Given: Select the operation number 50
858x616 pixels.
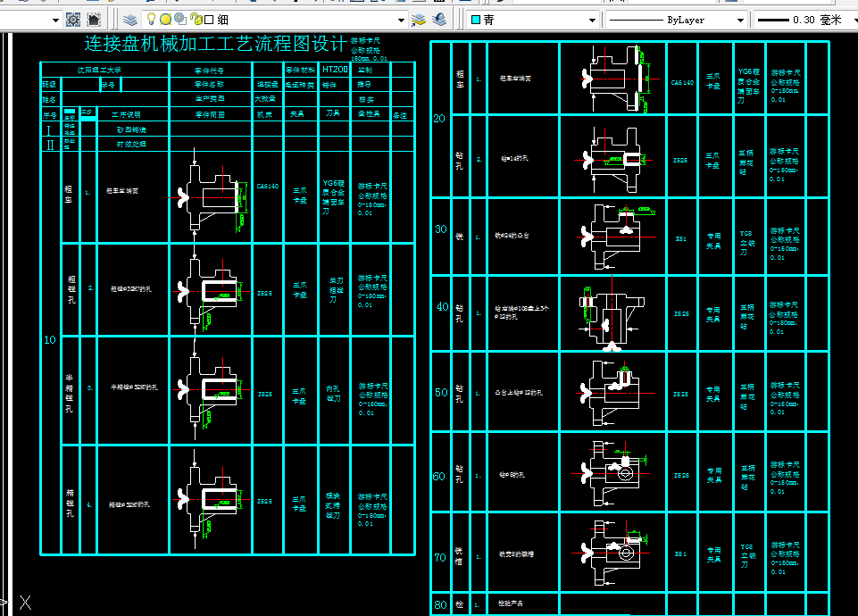Looking at the screenshot, I should pyautogui.click(x=441, y=393).
